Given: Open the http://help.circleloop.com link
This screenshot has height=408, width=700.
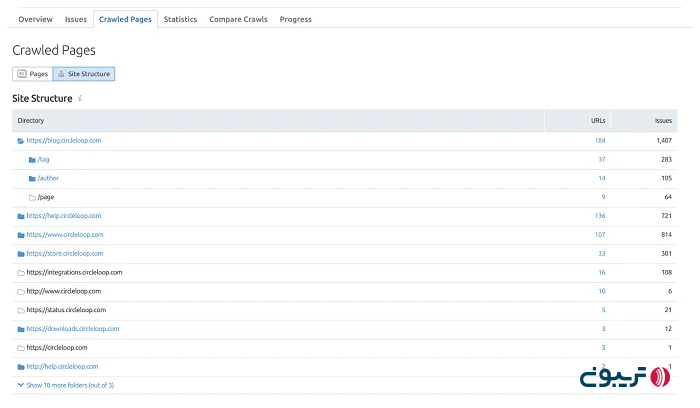Looking at the screenshot, I should (62, 366).
